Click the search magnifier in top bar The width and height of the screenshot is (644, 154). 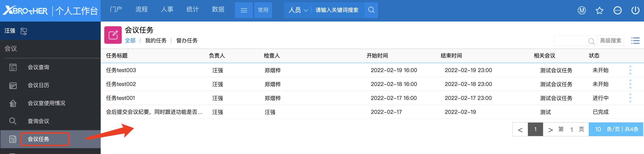(371, 10)
